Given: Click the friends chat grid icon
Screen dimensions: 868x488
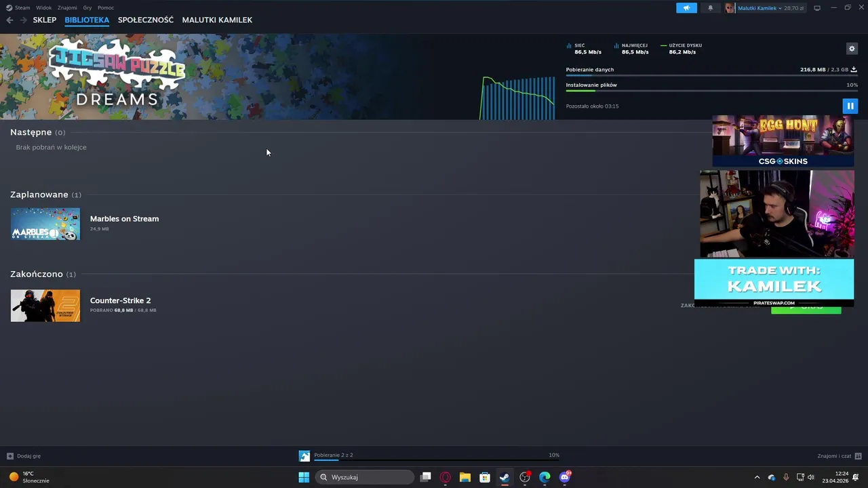Looking at the screenshot, I should coord(858,456).
